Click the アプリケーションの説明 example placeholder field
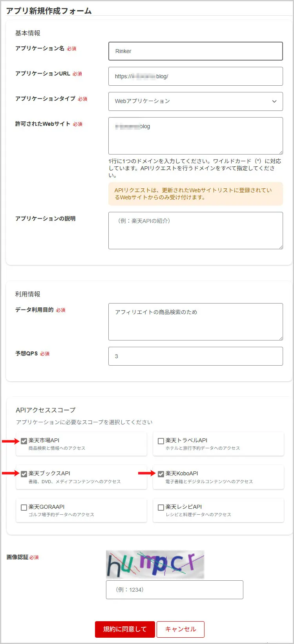Viewport: 294px width, 644px height. [195, 230]
